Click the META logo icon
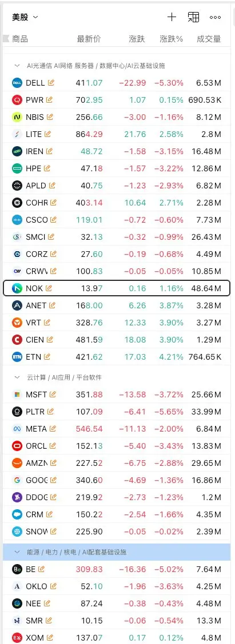Screen dimensions: 235x644 coord(17,429)
